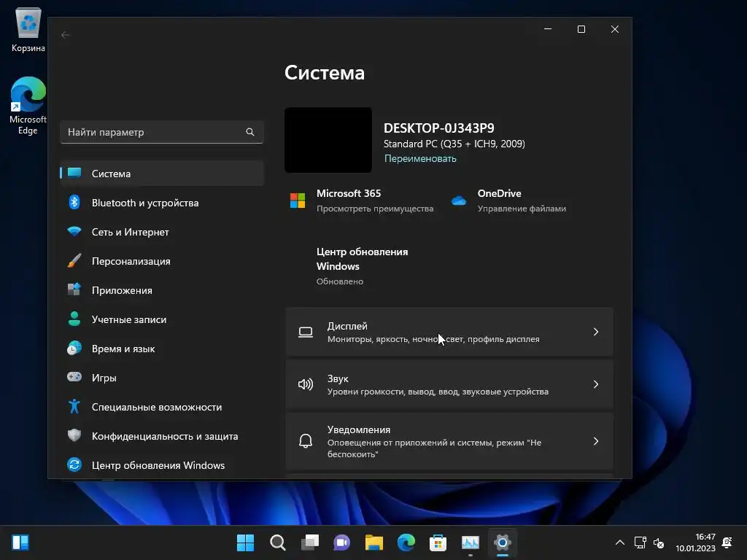Viewport: 747px width, 560px height.
Task: Click the shield icon for Конфиденциальность и защита
Action: tap(74, 436)
